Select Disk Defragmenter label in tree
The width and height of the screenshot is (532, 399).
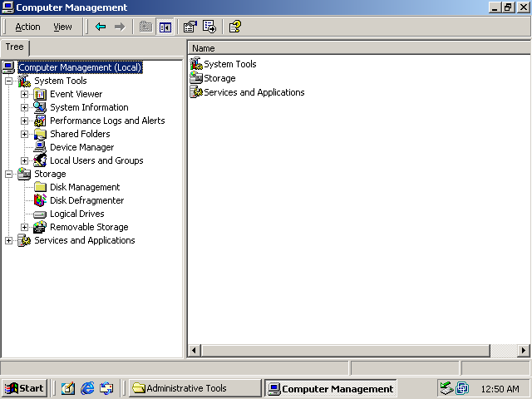(86, 200)
